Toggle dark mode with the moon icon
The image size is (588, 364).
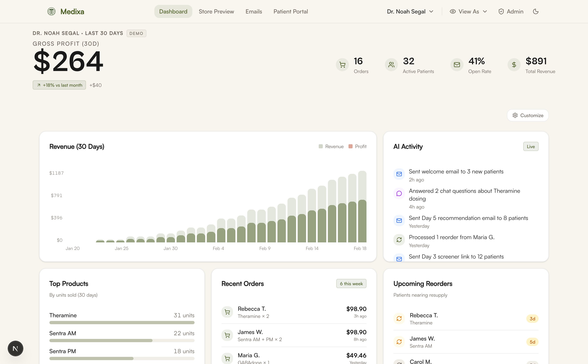[x=536, y=11]
